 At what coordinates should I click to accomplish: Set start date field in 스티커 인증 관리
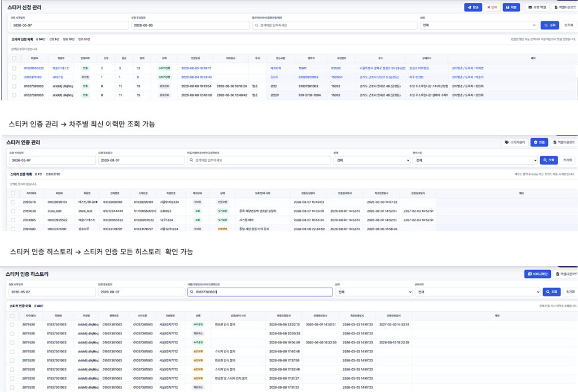(x=52, y=160)
